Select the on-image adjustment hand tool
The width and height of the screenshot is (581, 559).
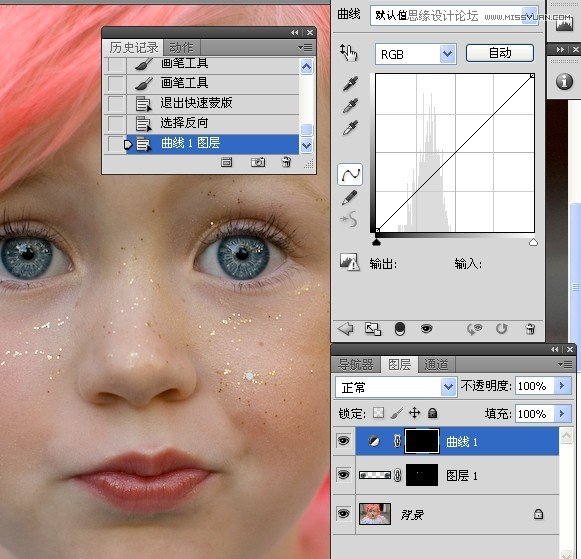[x=349, y=52]
